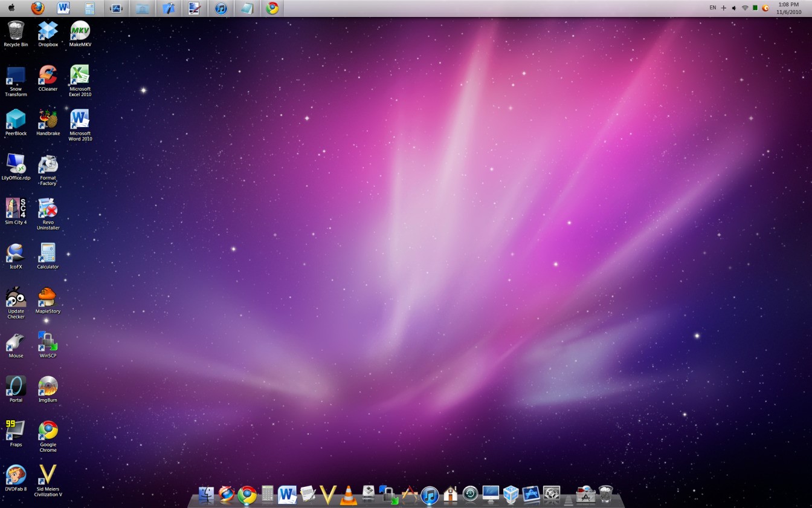Launch iTunes from the bottom dock
The image size is (812, 508).
[430, 495]
